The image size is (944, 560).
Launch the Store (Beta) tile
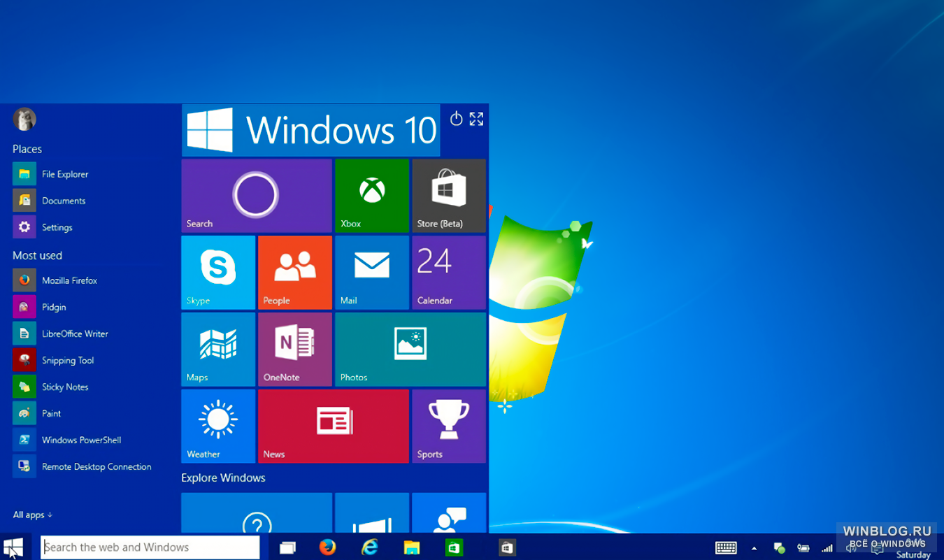(449, 196)
